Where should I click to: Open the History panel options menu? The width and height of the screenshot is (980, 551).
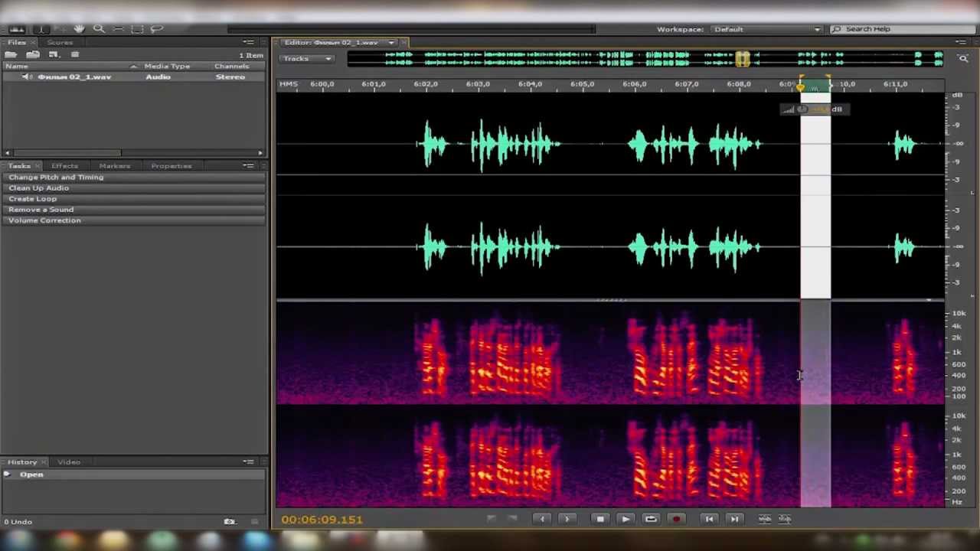249,462
